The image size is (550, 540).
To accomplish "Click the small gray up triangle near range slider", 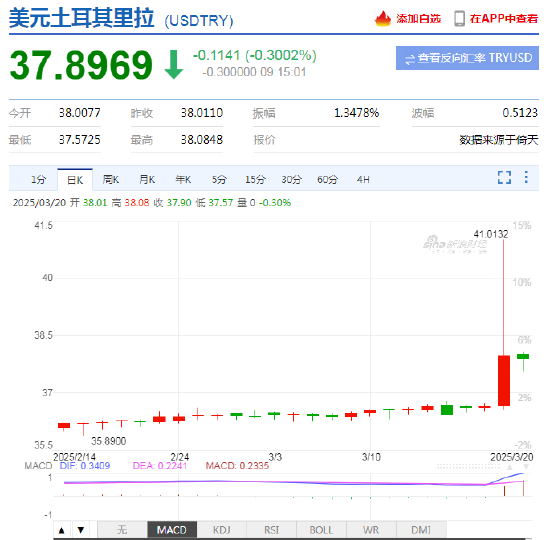I will (x=510, y=467).
